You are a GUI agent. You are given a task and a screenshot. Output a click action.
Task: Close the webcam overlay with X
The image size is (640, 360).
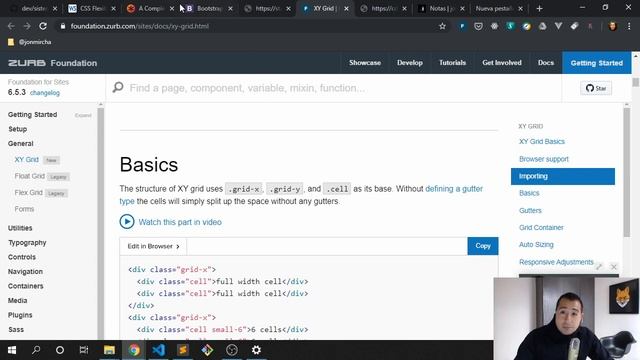(613, 267)
